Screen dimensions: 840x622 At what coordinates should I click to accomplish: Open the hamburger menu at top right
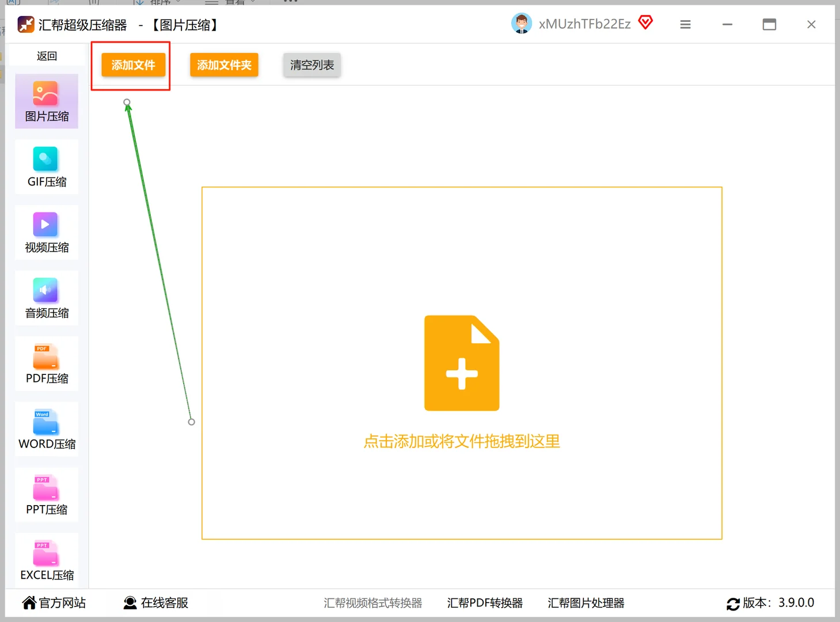685,24
